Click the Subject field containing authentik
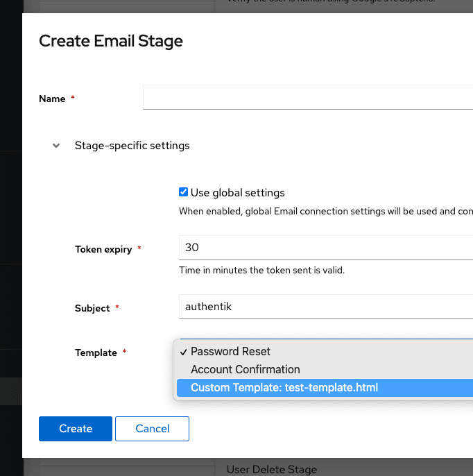Viewport: 473px width, 476px height. (325, 306)
